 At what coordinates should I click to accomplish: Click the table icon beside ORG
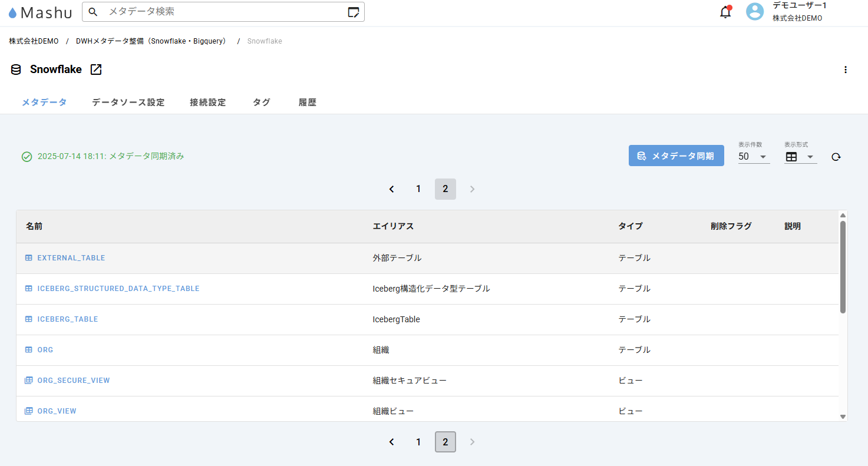point(28,350)
